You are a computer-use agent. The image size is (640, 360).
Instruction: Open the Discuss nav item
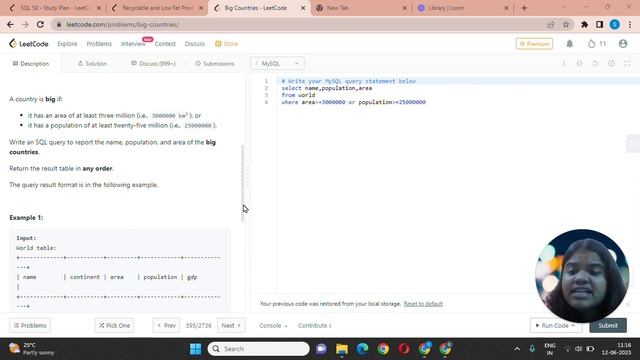click(x=195, y=44)
